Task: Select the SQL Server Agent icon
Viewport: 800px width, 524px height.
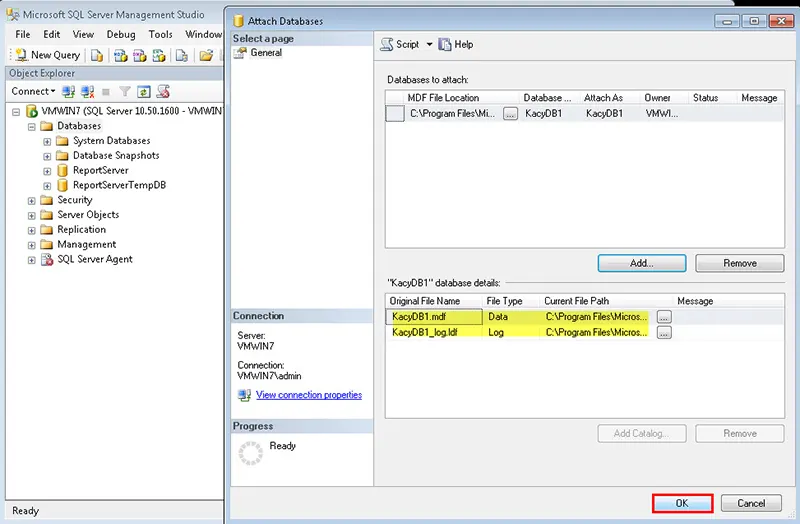Action: (x=46, y=259)
